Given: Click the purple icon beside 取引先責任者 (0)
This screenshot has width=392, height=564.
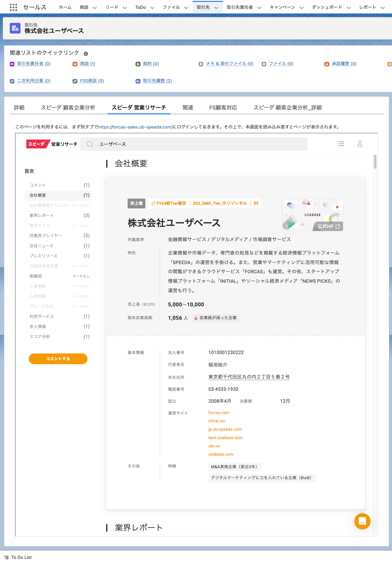Looking at the screenshot, I should click(12, 64).
